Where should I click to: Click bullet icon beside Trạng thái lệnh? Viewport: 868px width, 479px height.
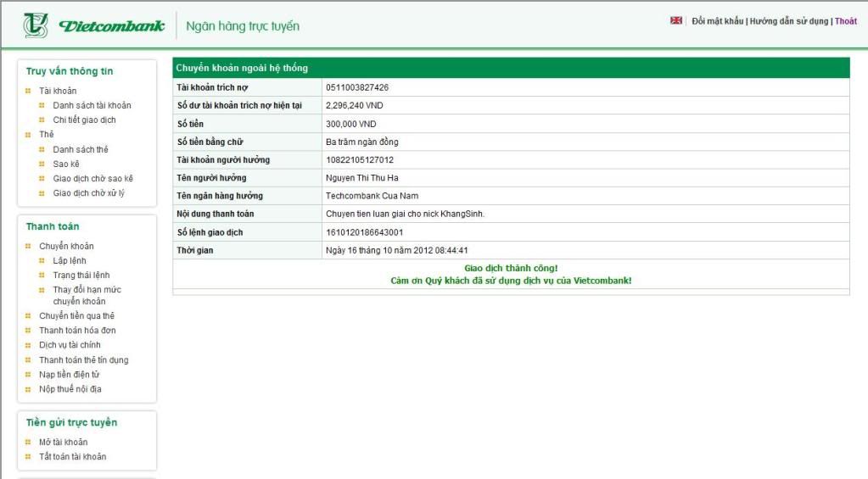(x=42, y=275)
